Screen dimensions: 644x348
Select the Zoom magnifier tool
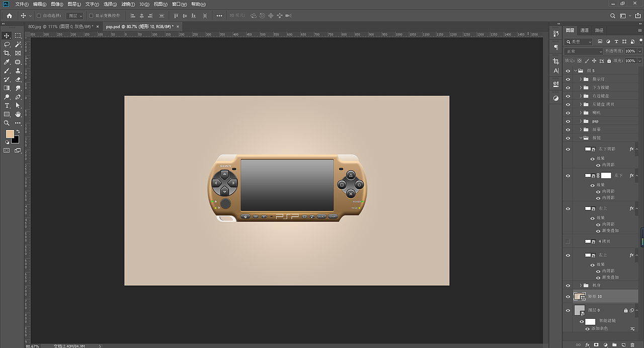tap(7, 123)
